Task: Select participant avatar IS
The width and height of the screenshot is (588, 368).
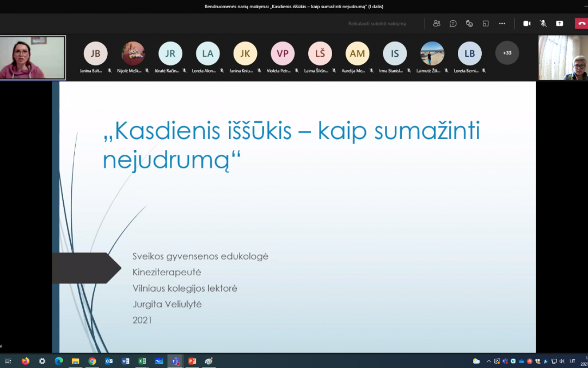Action: (395, 53)
